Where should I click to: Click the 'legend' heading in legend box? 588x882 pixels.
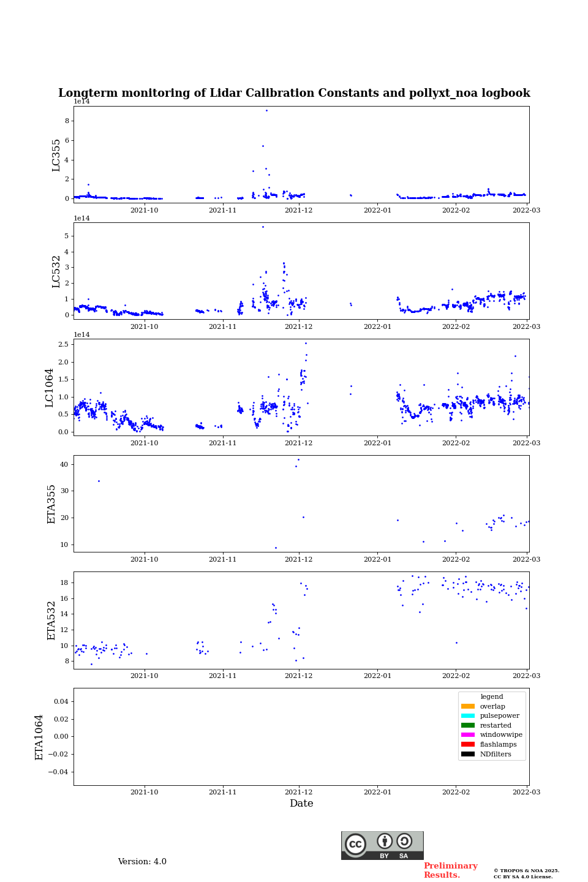tap(492, 696)
